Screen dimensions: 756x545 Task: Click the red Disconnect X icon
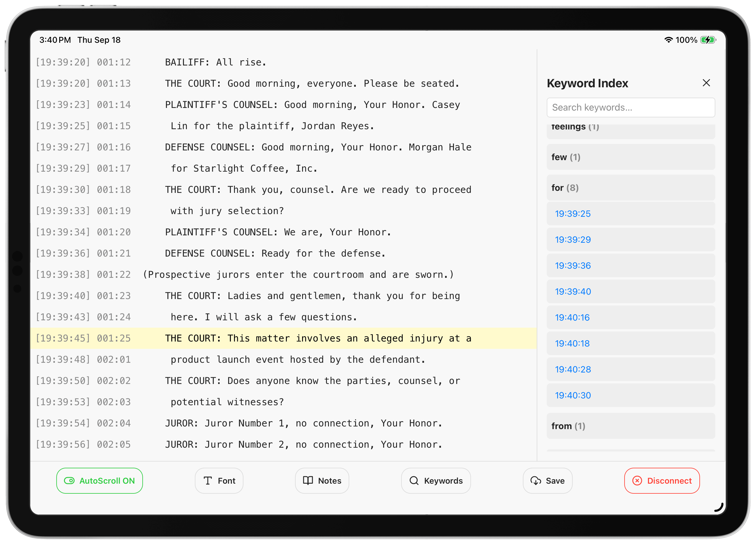tap(637, 481)
